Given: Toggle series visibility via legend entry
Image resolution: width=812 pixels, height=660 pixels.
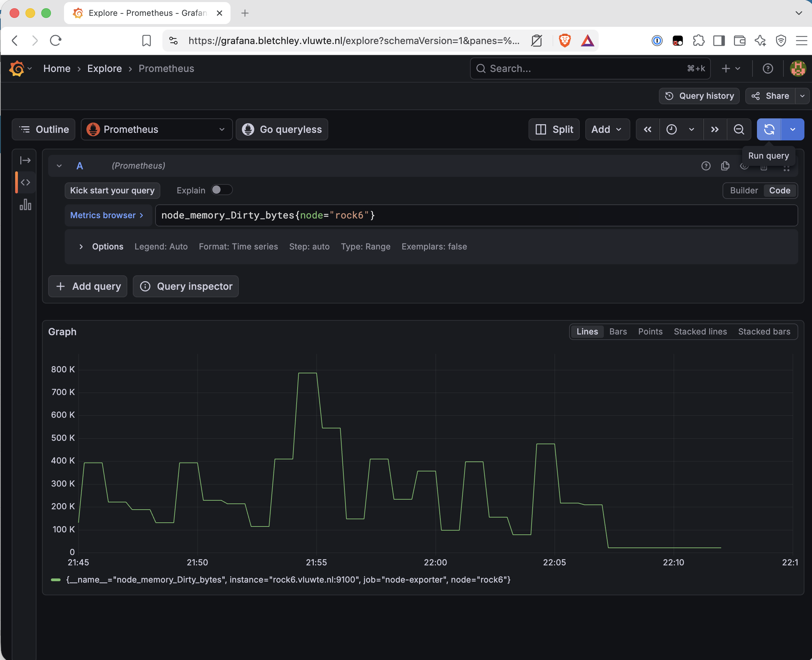Looking at the screenshot, I should click(x=288, y=580).
